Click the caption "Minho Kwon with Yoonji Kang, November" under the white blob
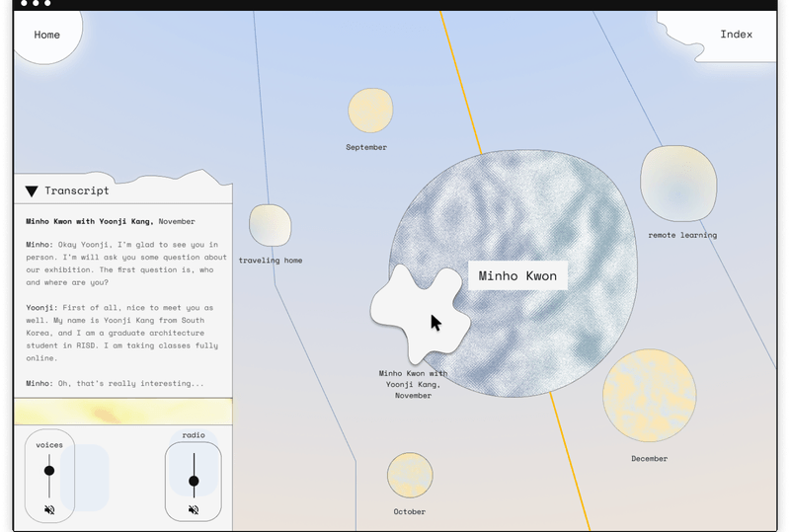 (x=413, y=384)
